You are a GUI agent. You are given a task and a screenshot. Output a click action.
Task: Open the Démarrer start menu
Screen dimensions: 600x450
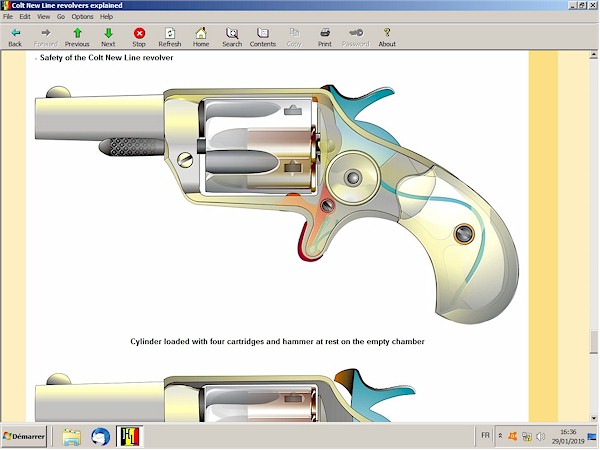[x=24, y=436]
